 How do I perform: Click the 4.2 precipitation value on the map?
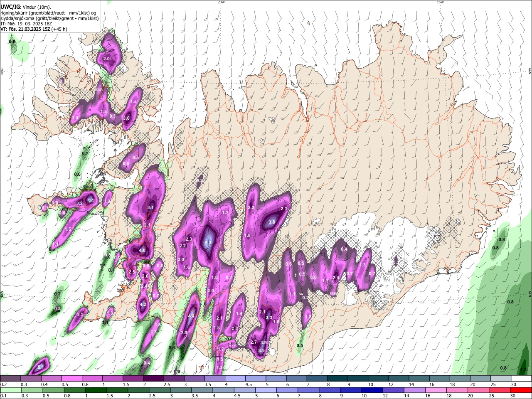[143, 305]
